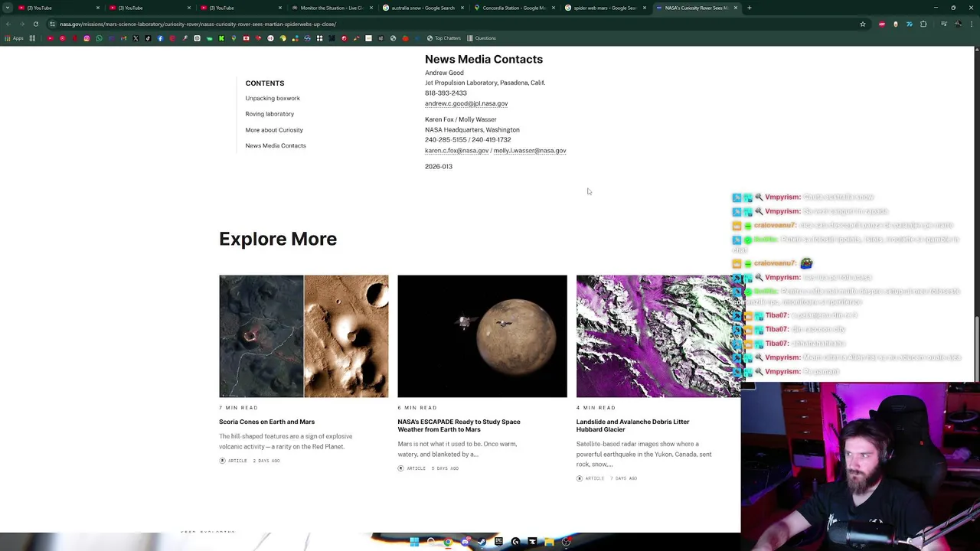Open the Facebook bookmark icon
The image size is (980, 551).
160,38
